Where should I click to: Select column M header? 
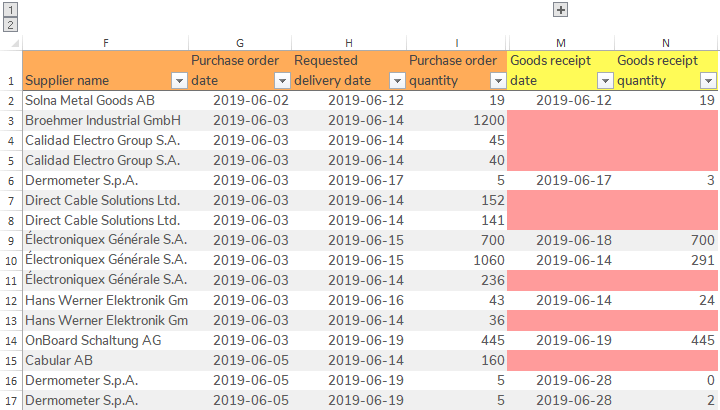click(560, 42)
